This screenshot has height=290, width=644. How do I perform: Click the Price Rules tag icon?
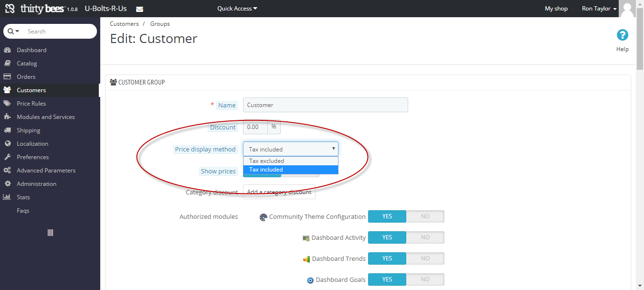(x=7, y=104)
